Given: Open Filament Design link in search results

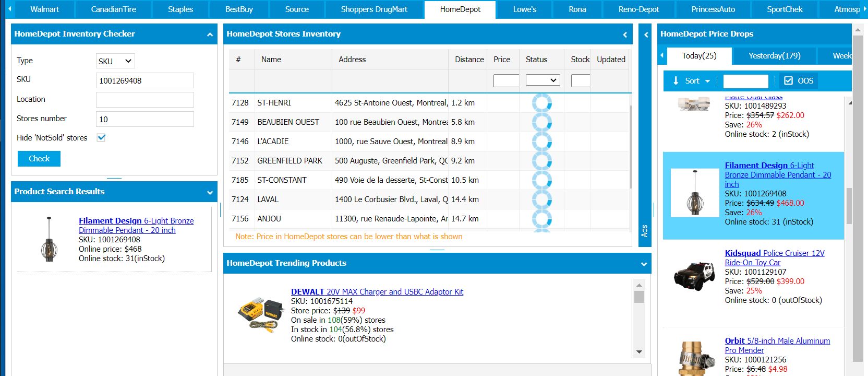Looking at the screenshot, I should 136,226.
